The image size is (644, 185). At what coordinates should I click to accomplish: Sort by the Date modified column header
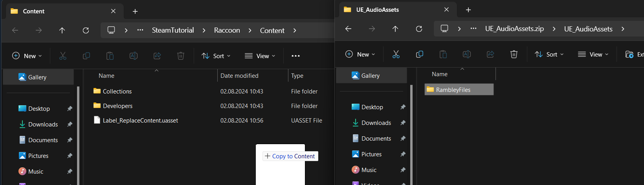[239, 76]
